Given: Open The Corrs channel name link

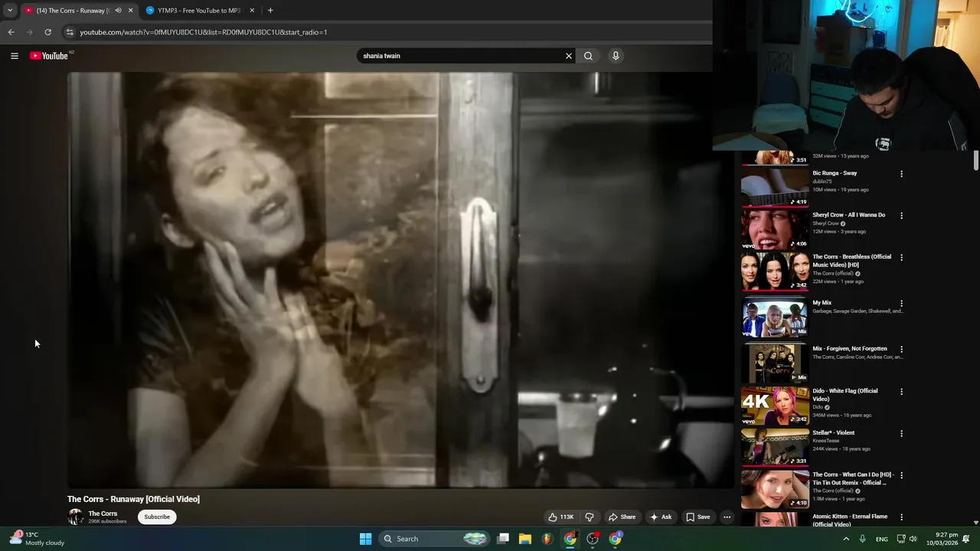Looking at the screenshot, I should [x=103, y=514].
